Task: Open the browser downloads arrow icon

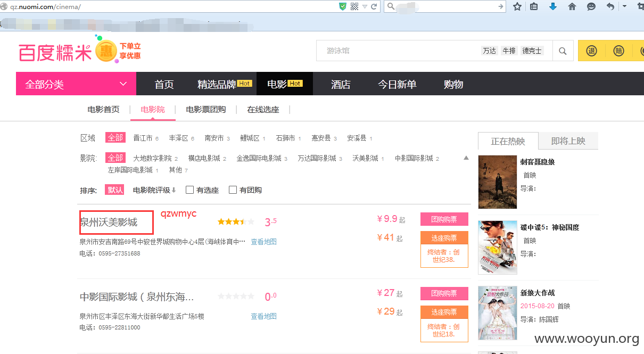Action: tap(553, 7)
